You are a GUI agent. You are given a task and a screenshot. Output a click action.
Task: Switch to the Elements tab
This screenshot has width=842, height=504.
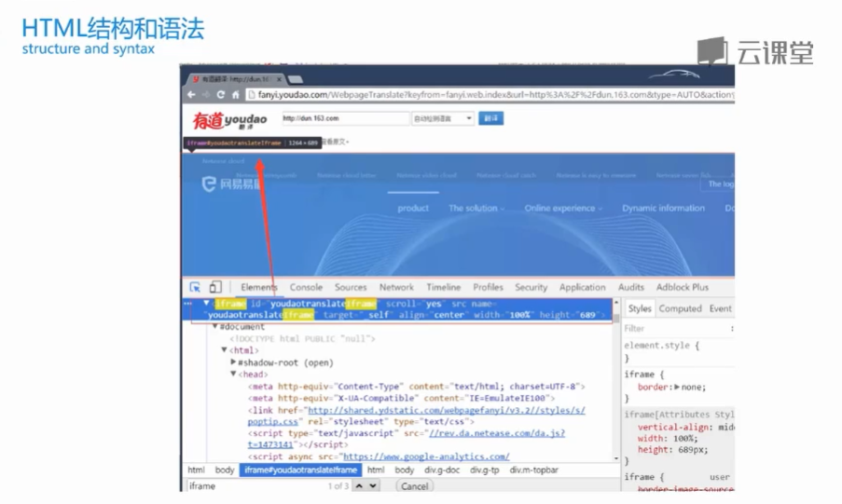click(259, 287)
